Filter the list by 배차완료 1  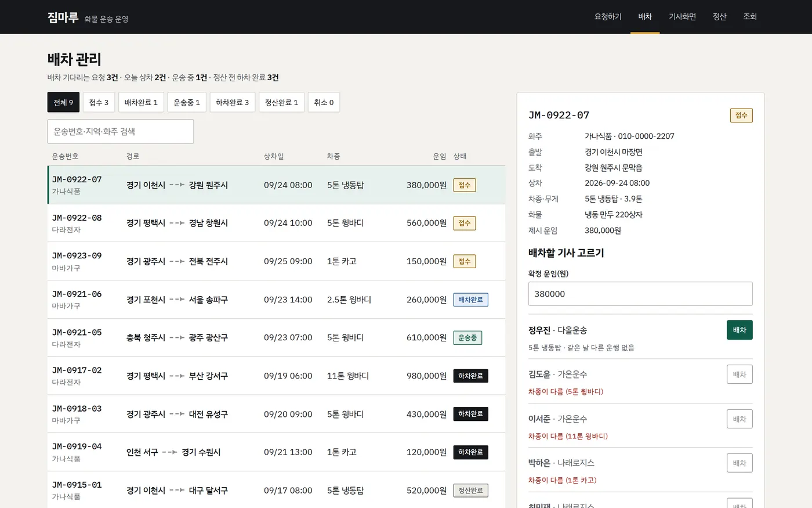[141, 102]
